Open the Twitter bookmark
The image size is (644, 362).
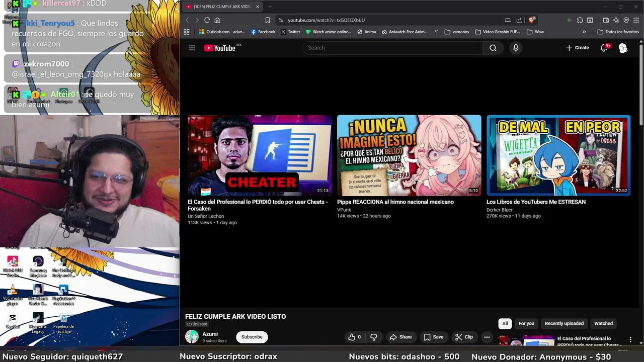click(x=290, y=32)
